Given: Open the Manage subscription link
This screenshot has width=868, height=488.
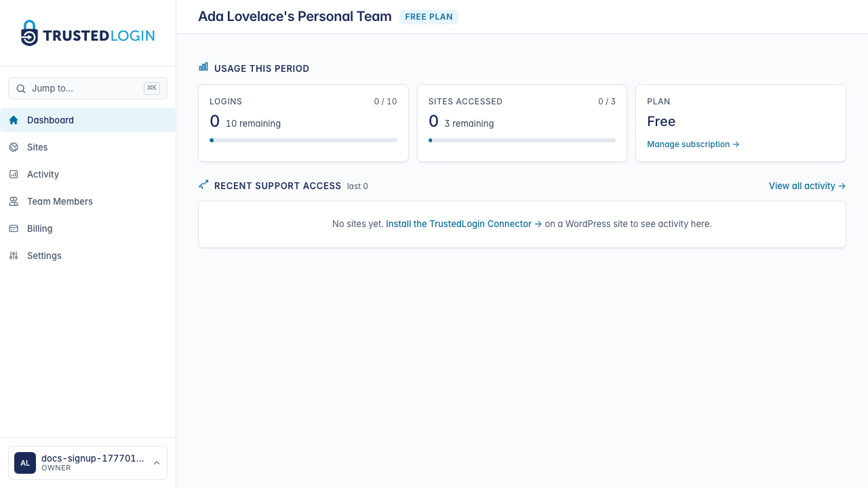Looking at the screenshot, I should [692, 144].
